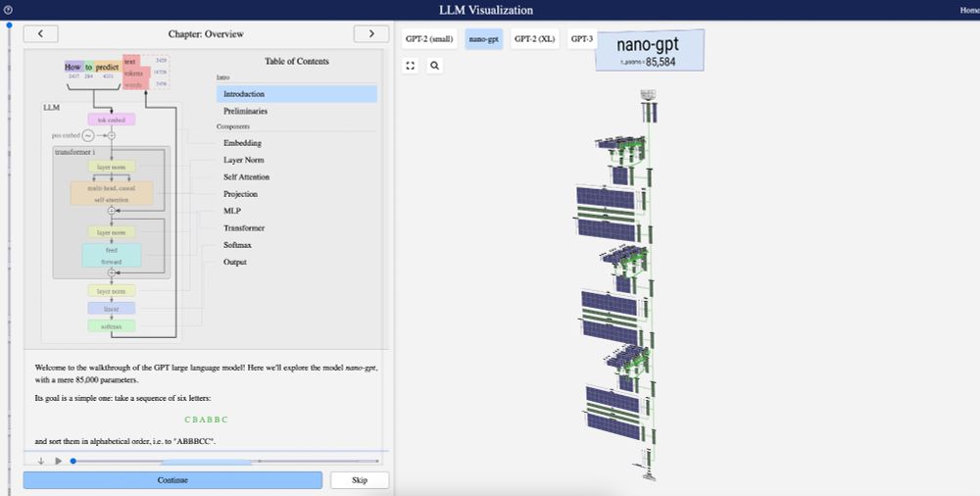The width and height of the screenshot is (980, 496).
Task: Open Layer Norm chapter
Action: tap(244, 160)
